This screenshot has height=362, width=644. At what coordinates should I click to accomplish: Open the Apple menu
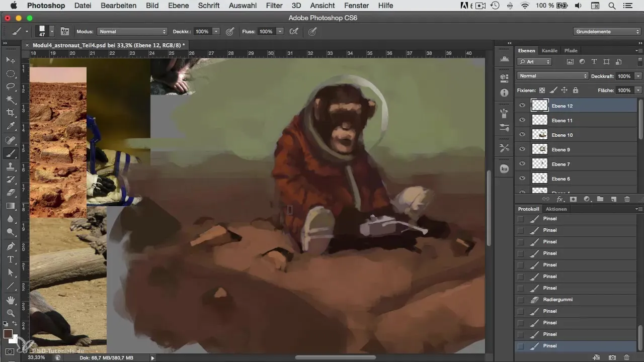[13, 6]
